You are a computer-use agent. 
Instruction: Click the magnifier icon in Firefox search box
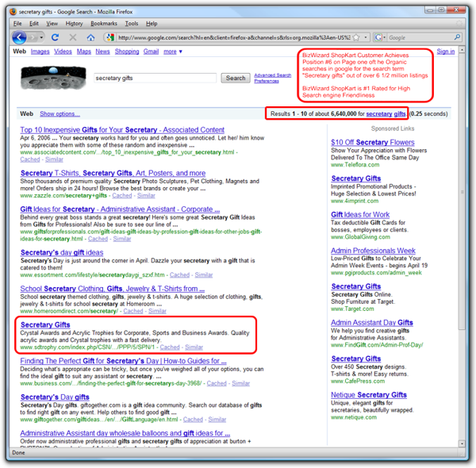pos(457,37)
